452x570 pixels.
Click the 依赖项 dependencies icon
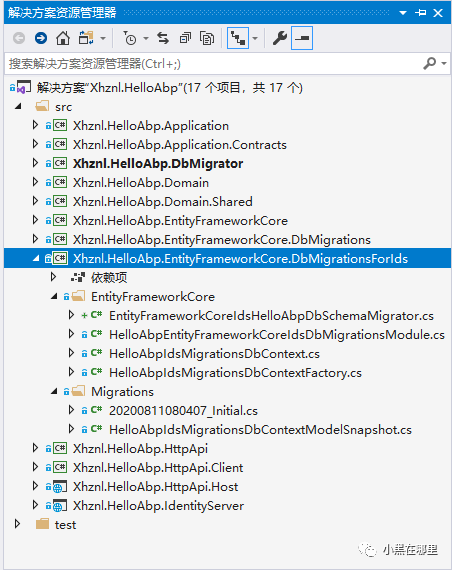coord(78,277)
